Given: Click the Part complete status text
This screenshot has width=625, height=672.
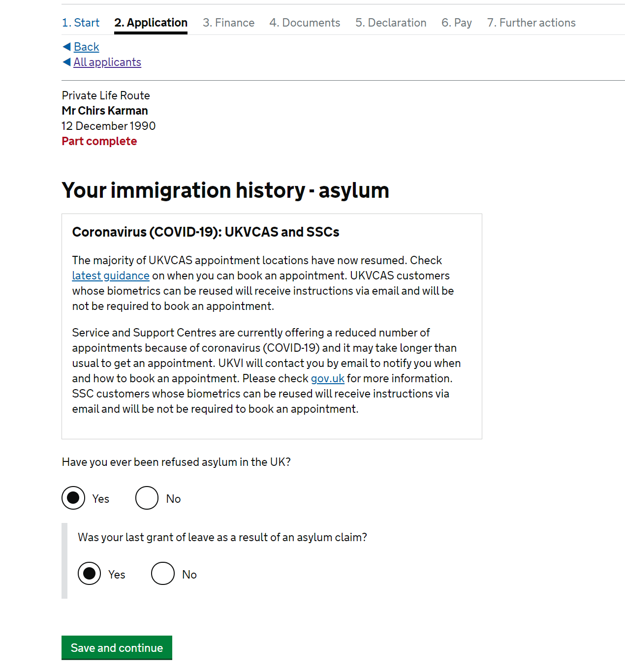Looking at the screenshot, I should [x=99, y=141].
